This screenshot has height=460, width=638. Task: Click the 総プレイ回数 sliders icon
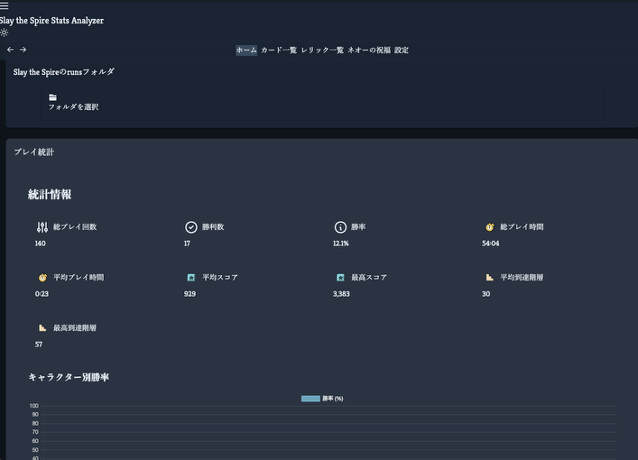coord(42,227)
